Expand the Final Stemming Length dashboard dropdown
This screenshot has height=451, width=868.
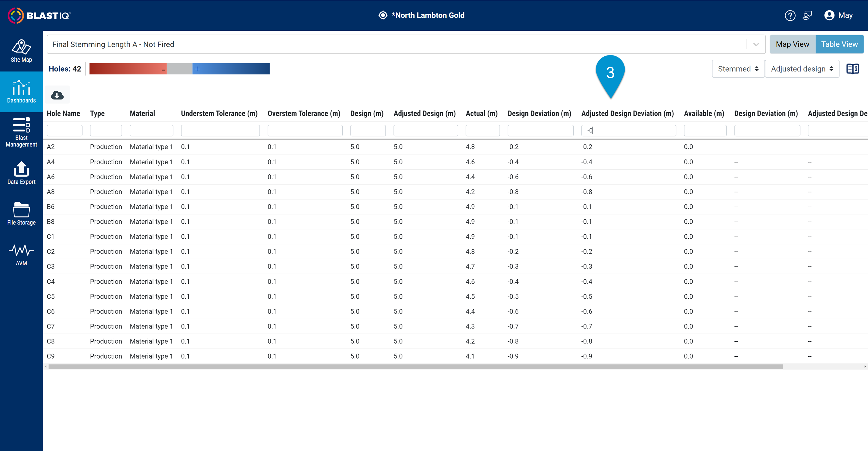[756, 44]
